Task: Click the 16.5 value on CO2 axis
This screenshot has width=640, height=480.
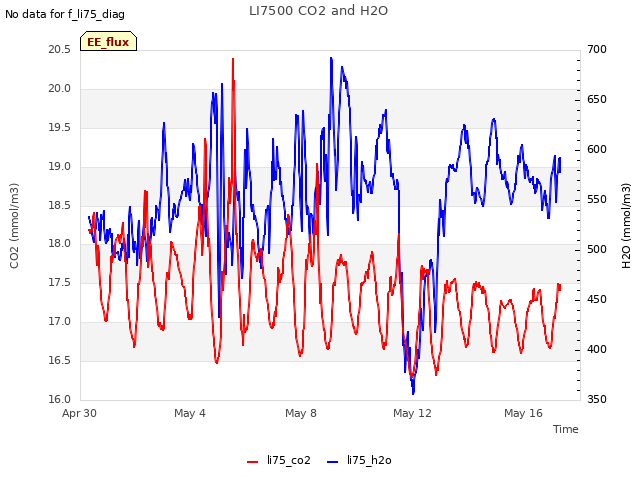Action: (x=60, y=360)
